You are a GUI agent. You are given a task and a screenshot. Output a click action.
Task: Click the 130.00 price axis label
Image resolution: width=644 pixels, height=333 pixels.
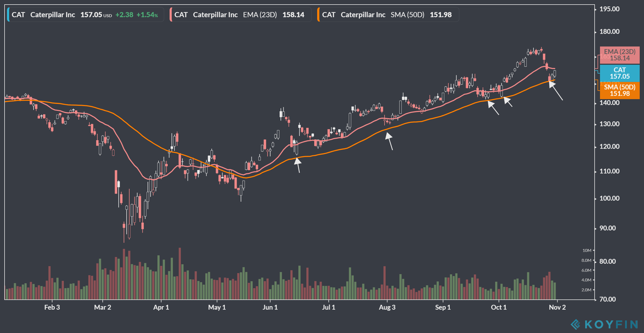[609, 124]
